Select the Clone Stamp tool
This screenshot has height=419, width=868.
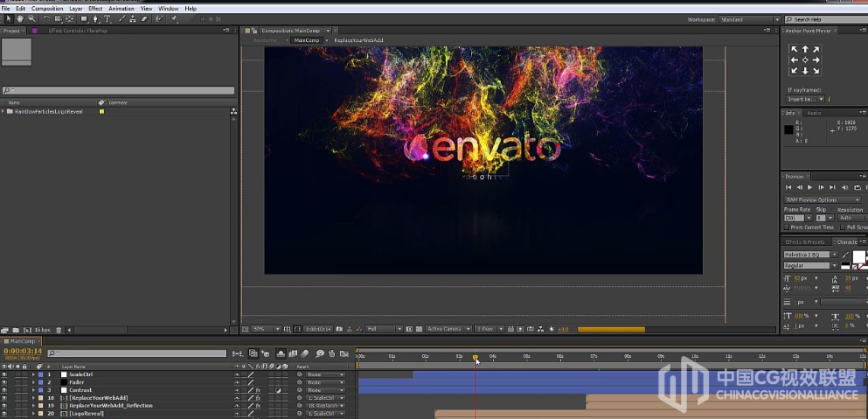[x=133, y=19]
